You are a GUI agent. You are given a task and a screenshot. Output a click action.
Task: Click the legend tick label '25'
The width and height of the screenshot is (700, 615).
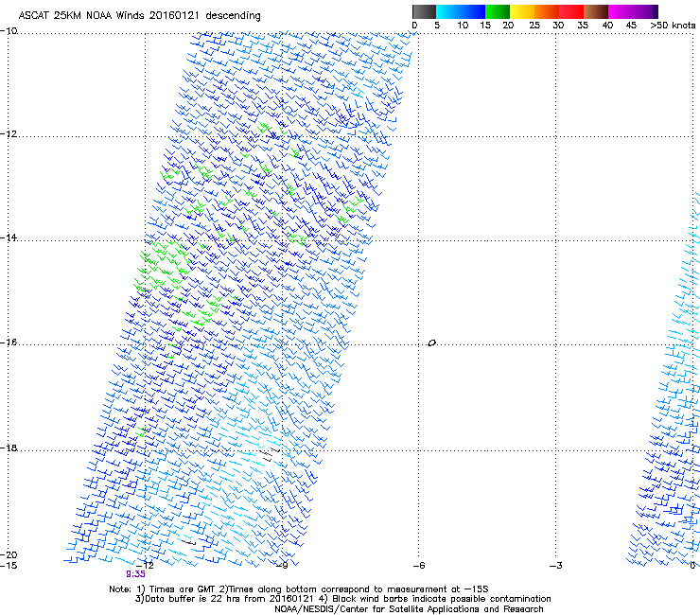tap(534, 26)
